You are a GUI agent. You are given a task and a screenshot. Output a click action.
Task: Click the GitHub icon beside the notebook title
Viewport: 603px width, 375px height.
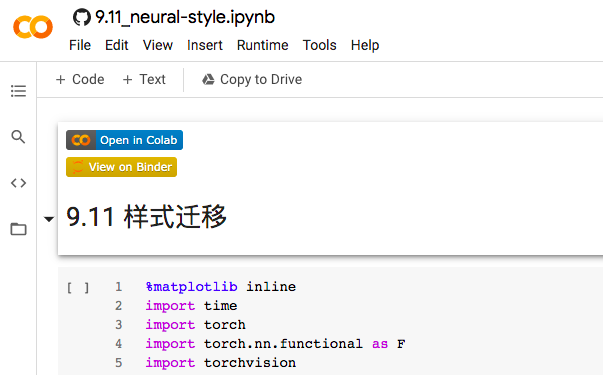click(x=82, y=17)
